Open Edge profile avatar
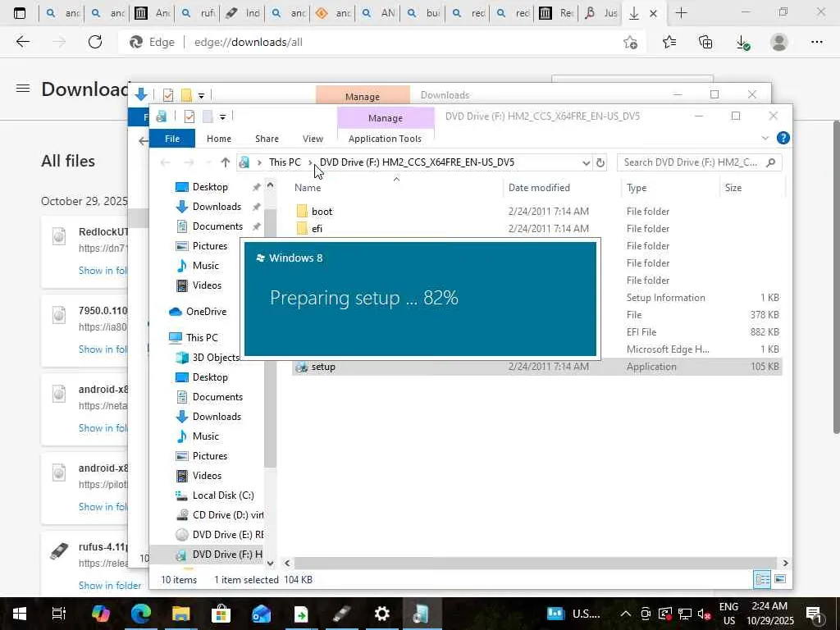This screenshot has height=630, width=840. (x=779, y=42)
